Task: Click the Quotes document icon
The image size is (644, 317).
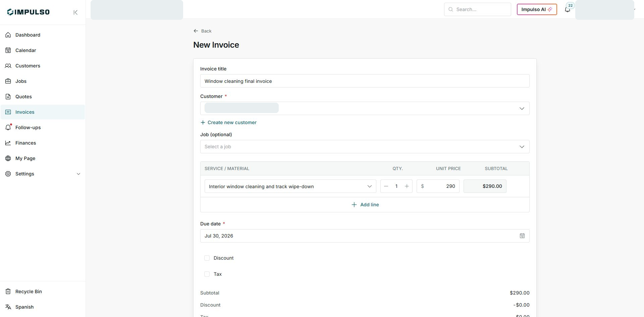Action: click(8, 97)
